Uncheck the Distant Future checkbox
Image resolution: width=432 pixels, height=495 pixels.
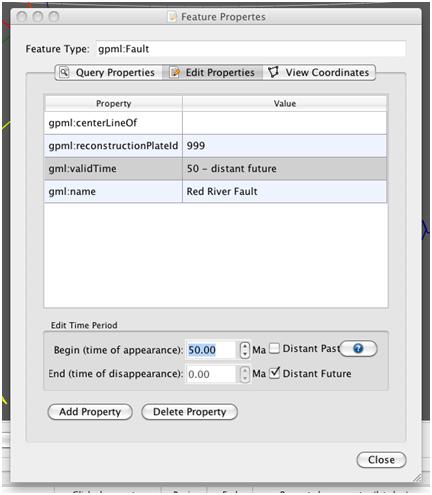coord(274,373)
